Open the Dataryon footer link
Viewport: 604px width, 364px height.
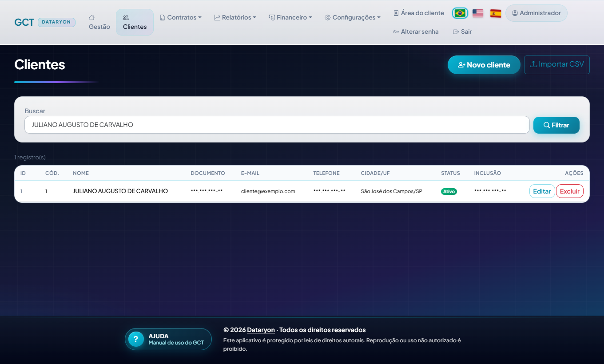tap(261, 330)
